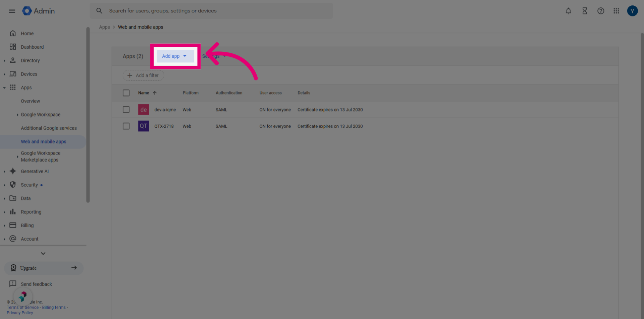Click the Devices icon in sidebar
This screenshot has height=319, width=644.
click(13, 74)
